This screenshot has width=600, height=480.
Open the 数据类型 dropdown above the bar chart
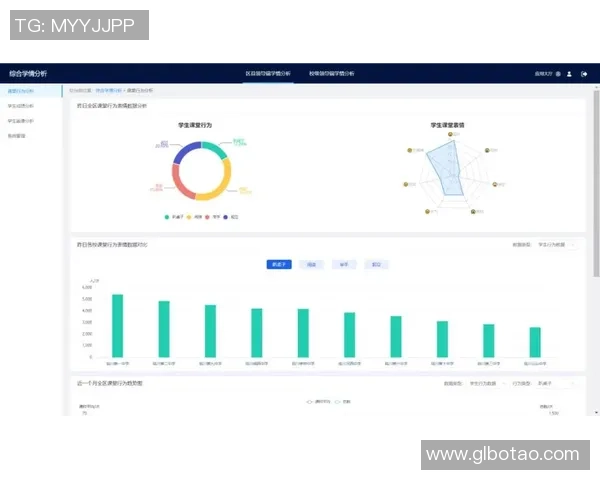[555, 244]
